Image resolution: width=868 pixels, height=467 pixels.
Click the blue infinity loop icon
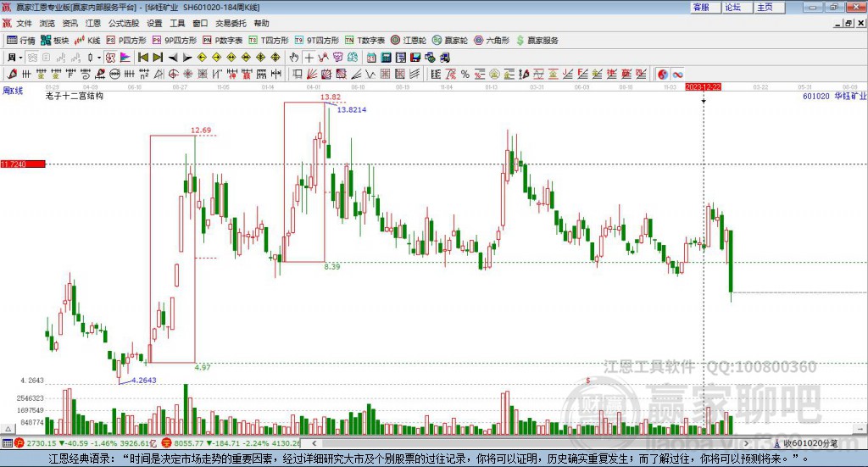pos(677,74)
